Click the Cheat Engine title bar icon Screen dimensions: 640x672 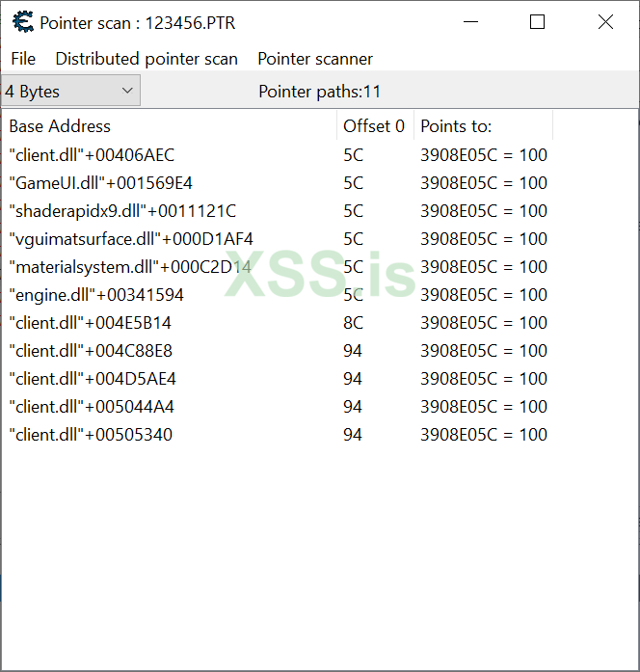point(22,22)
